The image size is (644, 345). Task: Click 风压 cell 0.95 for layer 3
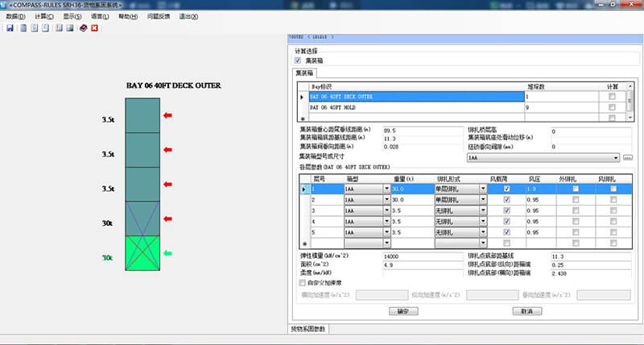point(540,210)
